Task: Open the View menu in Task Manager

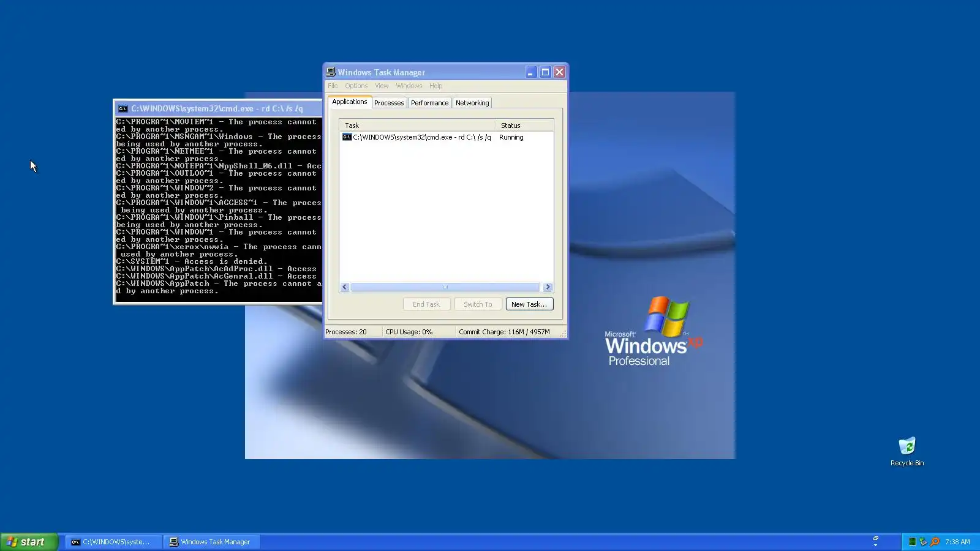Action: pyautogui.click(x=382, y=86)
